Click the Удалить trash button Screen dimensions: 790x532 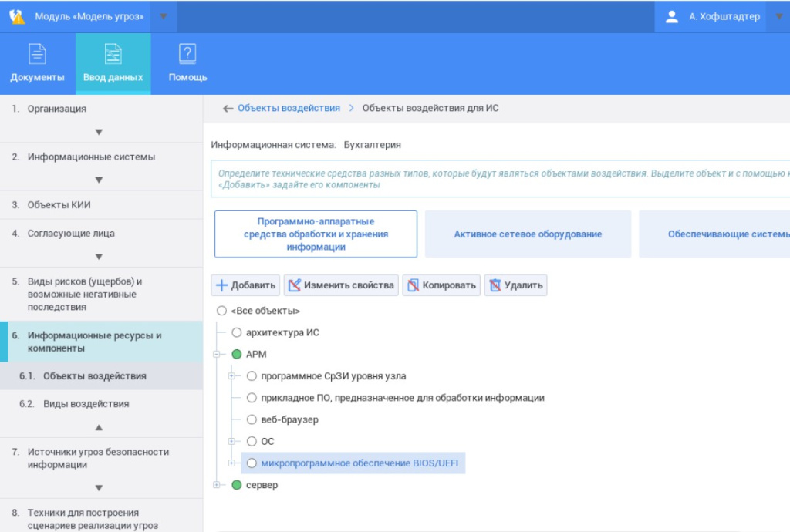pos(515,285)
